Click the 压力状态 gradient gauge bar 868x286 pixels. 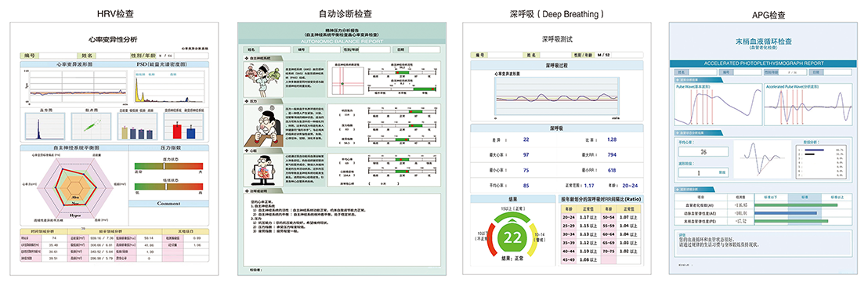click(169, 166)
